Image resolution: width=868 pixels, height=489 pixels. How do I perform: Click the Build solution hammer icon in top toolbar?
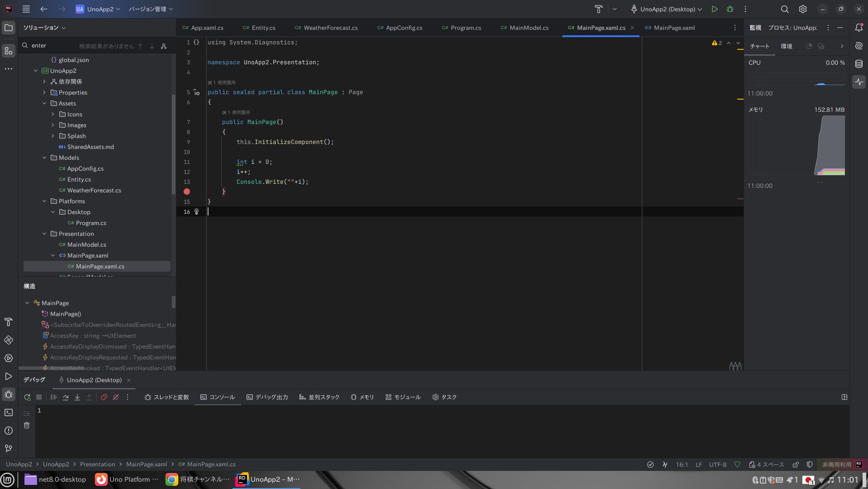tap(598, 9)
